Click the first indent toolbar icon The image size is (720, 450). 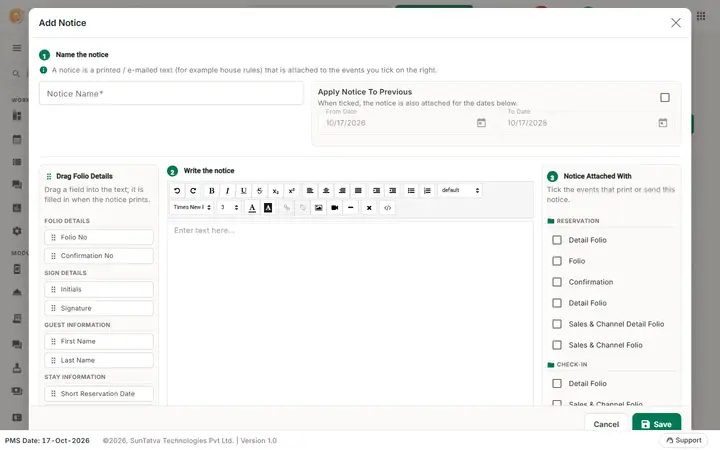[x=377, y=191]
